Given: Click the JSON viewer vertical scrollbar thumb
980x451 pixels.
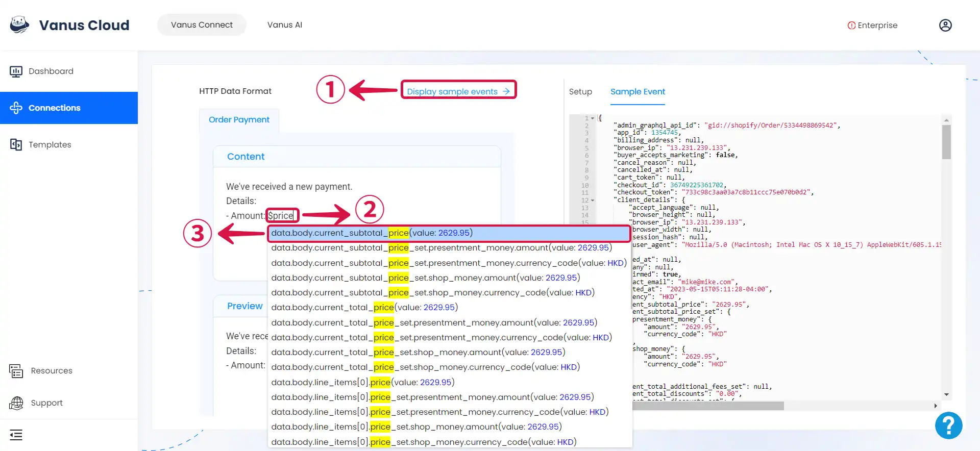Looking at the screenshot, I should point(946,142).
